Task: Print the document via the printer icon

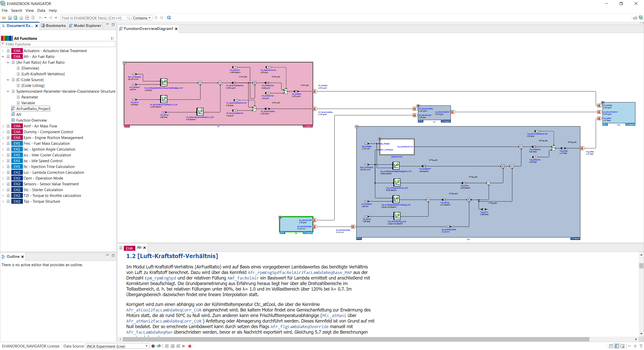Action: [21, 18]
